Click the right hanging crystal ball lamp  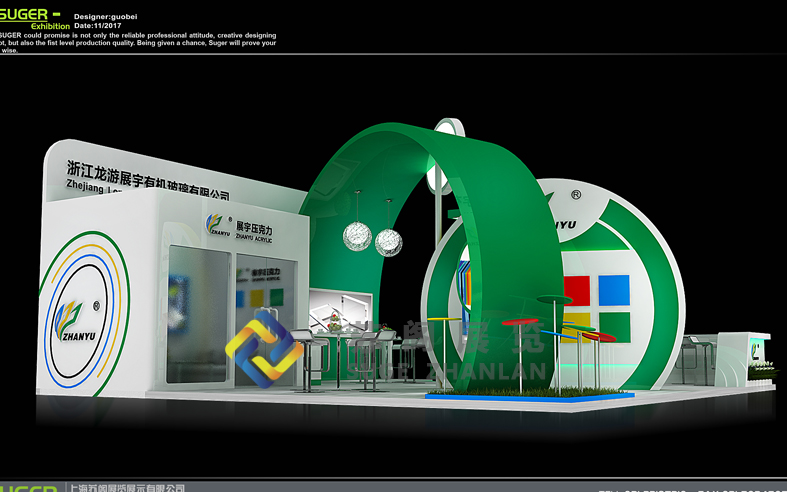pos(388,238)
